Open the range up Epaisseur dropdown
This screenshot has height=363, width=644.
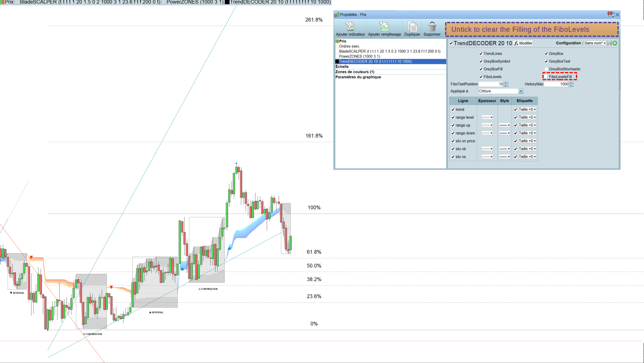[x=487, y=125]
